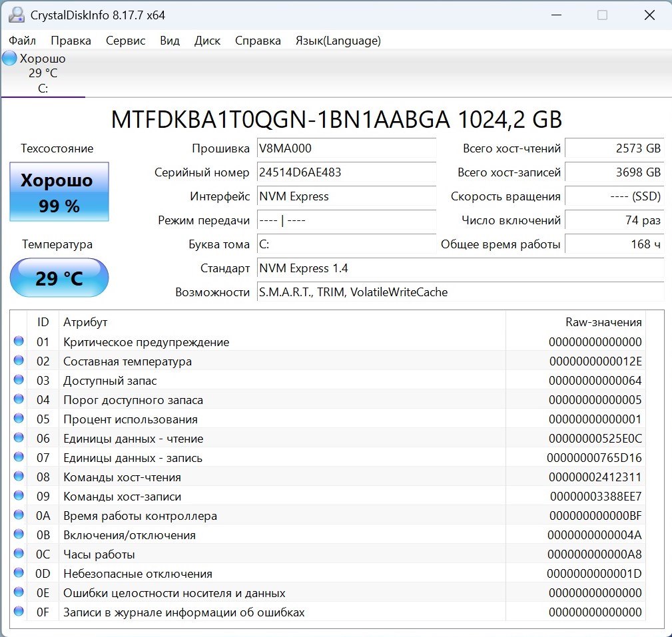Click the CrystalDiskInfo app icon in title bar
Image resolution: width=672 pixels, height=637 pixels.
[x=17, y=15]
